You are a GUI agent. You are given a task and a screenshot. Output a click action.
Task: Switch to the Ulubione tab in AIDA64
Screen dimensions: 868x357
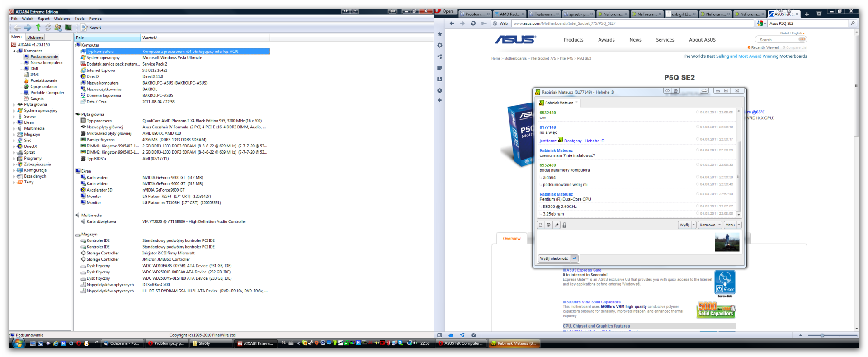(35, 38)
